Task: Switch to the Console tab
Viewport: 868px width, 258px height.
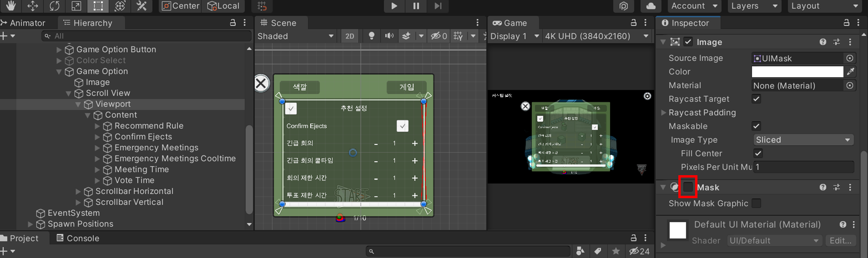Action: (x=78, y=238)
